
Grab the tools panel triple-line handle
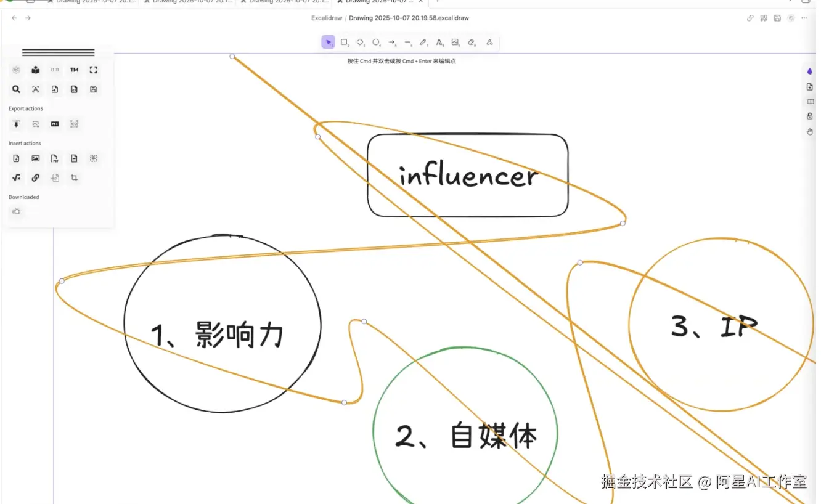point(59,52)
